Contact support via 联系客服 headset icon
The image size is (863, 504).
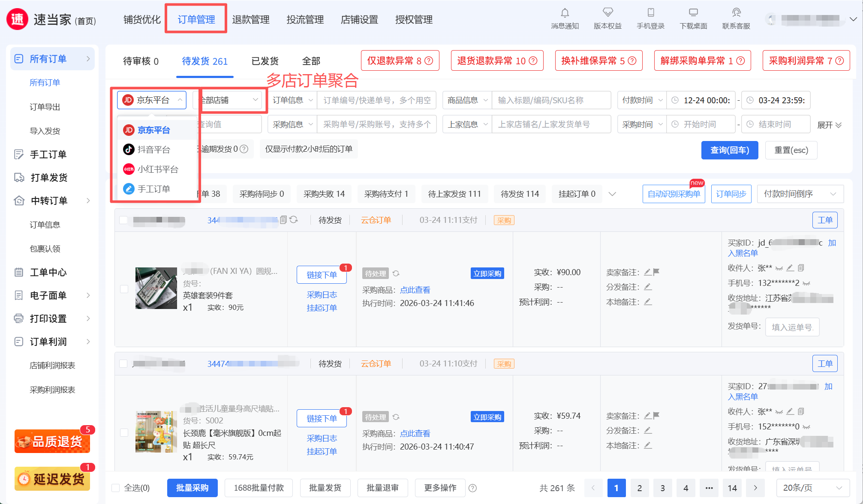(736, 13)
